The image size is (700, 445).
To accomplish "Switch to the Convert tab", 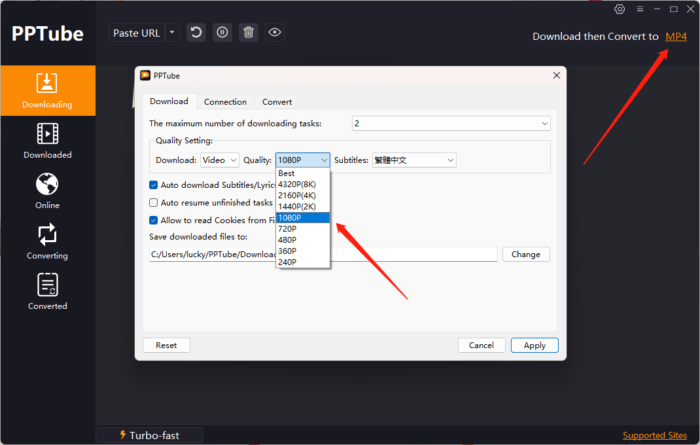I will [277, 101].
